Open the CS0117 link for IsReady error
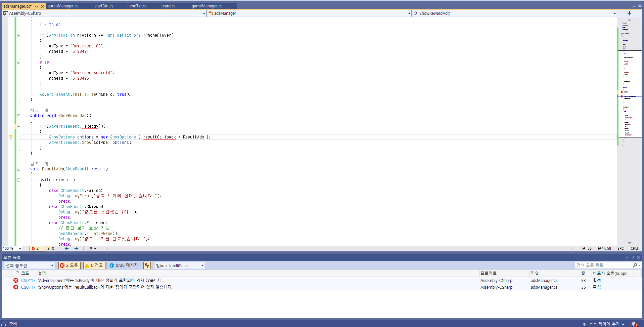This screenshot has width=644, height=327. click(28, 281)
